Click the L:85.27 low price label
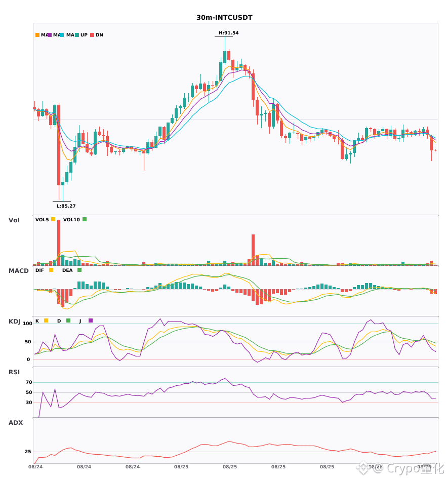The width and height of the screenshot is (448, 481). pos(66,206)
